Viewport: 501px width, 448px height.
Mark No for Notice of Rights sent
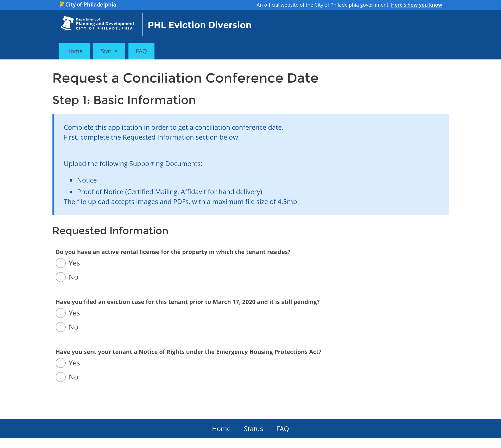[61, 377]
